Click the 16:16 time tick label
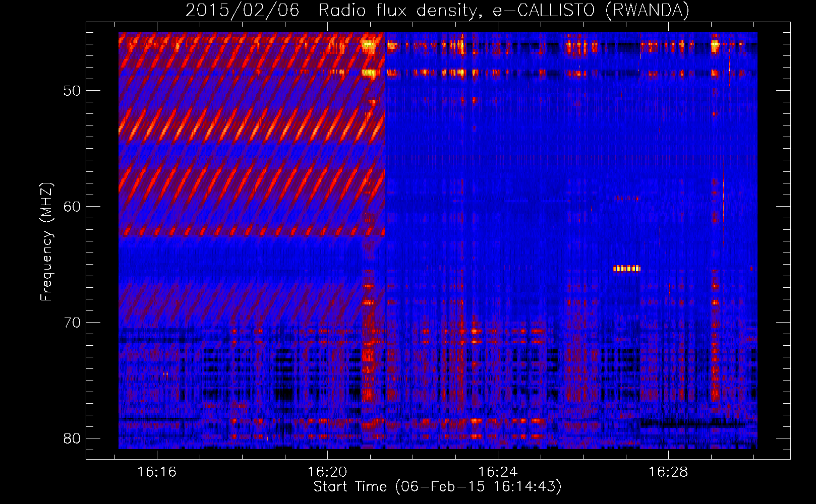Image resolution: width=816 pixels, height=504 pixels. [157, 472]
